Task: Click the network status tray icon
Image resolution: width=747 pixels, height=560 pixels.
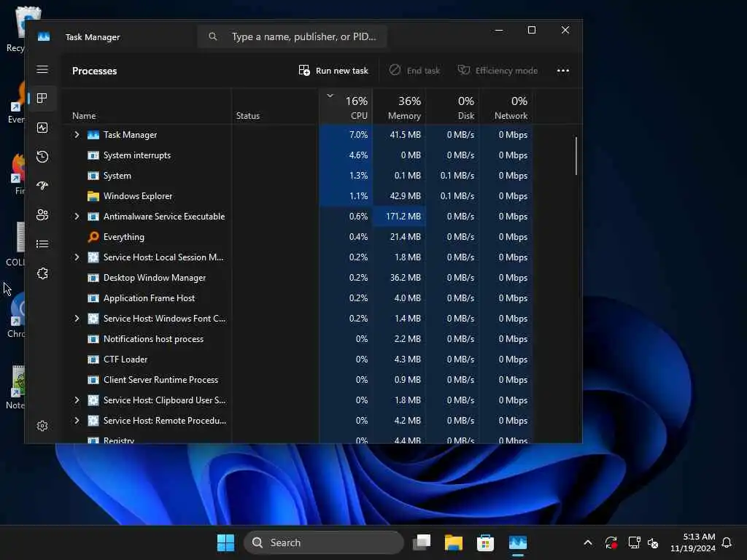Action: click(634, 542)
